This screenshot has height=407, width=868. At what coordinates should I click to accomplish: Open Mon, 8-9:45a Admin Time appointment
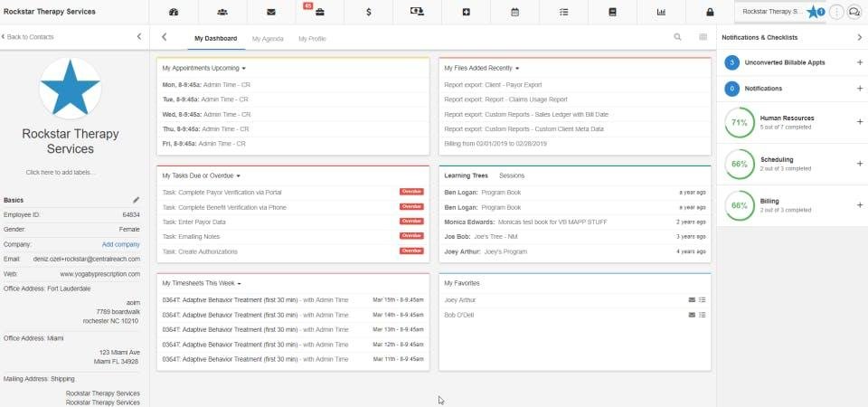point(205,85)
